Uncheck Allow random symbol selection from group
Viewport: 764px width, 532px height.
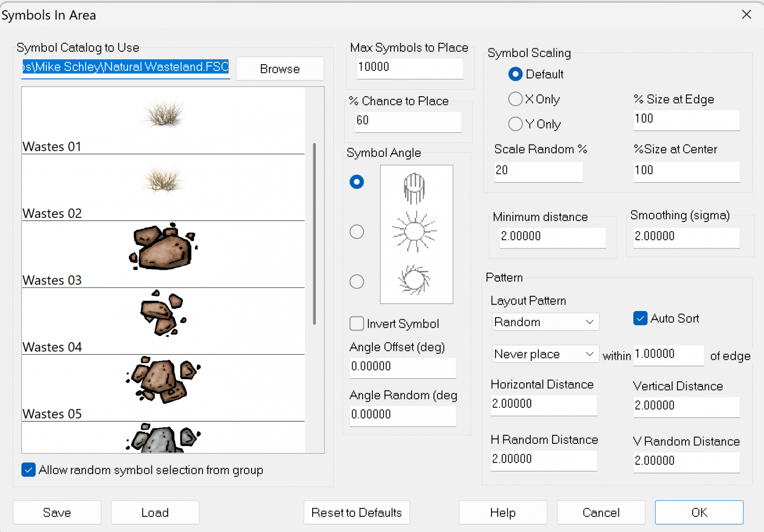point(29,470)
